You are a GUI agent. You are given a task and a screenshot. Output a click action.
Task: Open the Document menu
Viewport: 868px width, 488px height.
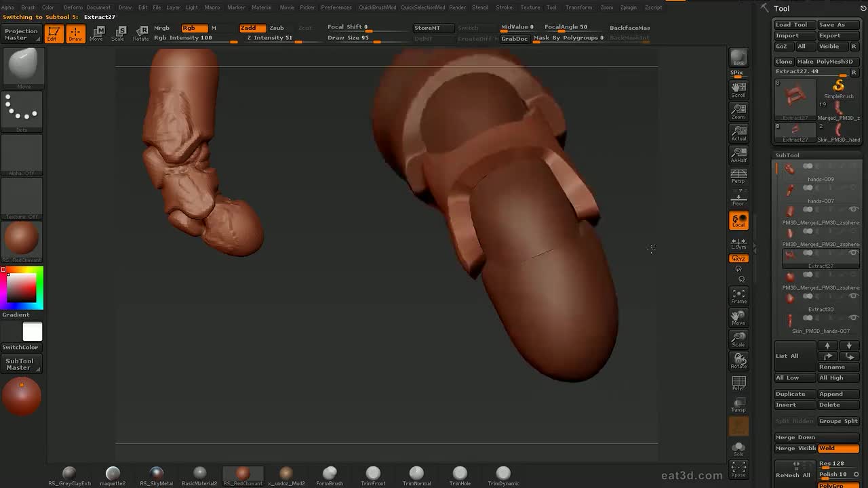(98, 7)
